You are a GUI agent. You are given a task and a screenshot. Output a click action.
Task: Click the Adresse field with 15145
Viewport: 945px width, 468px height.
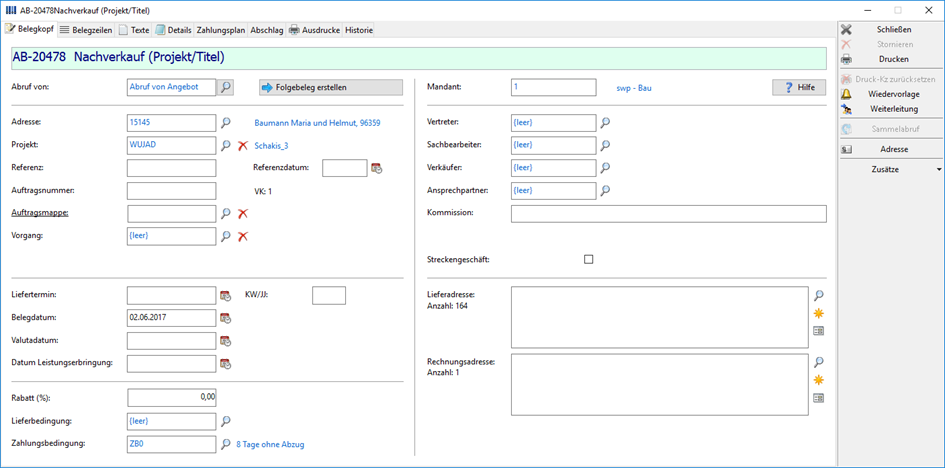[171, 123]
